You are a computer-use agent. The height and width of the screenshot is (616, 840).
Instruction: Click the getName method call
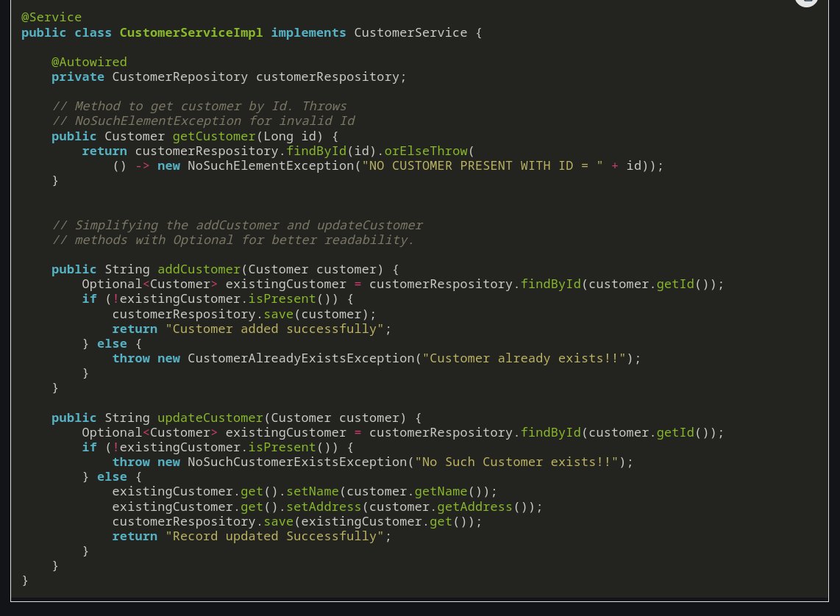(441, 492)
